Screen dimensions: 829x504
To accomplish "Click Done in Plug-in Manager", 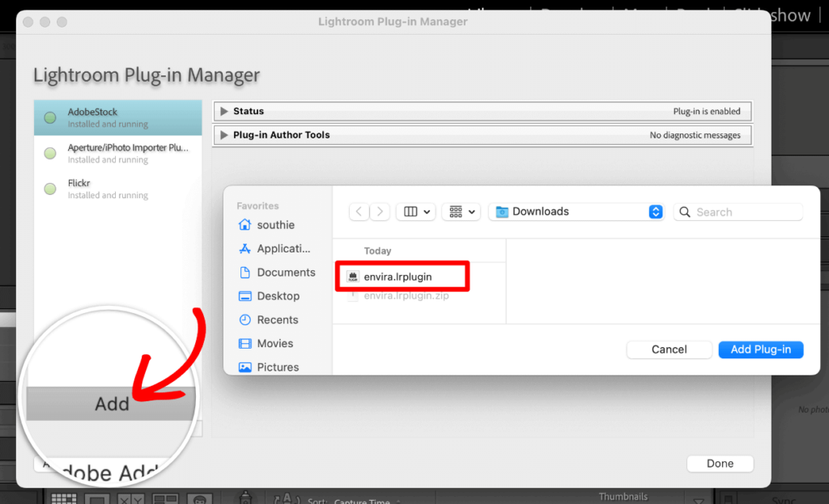I will [x=720, y=464].
